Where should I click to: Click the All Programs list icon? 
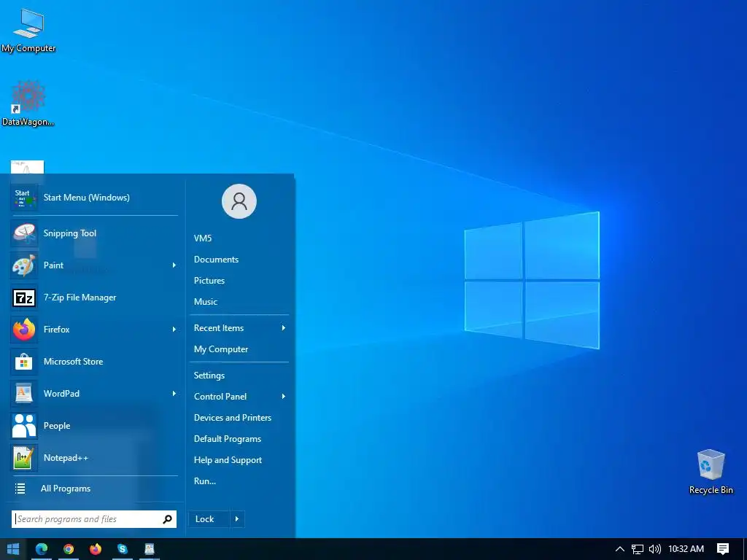tap(20, 489)
